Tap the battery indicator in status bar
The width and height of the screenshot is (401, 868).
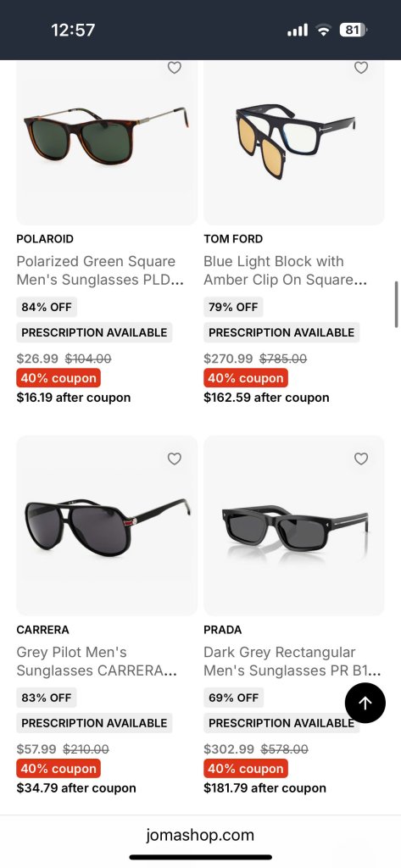pyautogui.click(x=353, y=30)
